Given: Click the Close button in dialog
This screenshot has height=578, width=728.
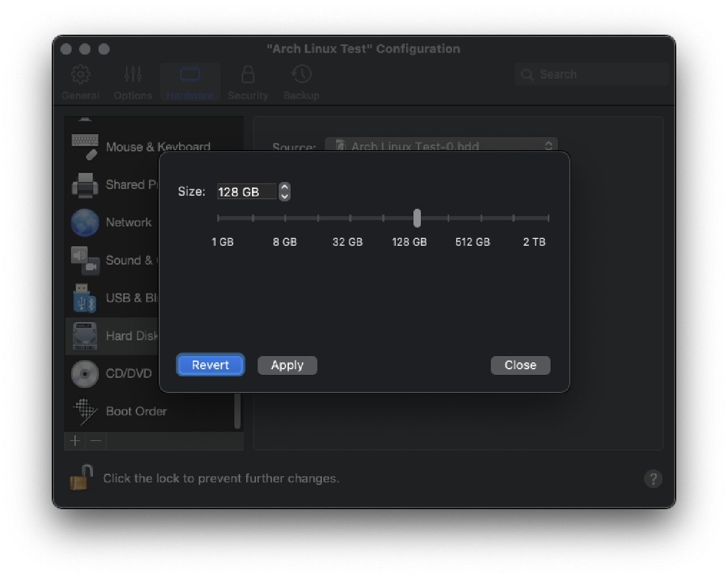Looking at the screenshot, I should coord(520,365).
